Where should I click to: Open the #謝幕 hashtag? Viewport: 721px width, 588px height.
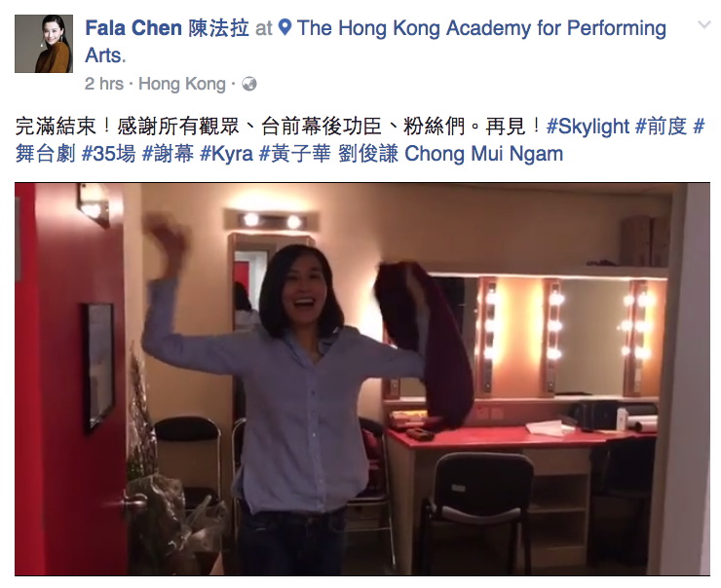[x=168, y=154]
